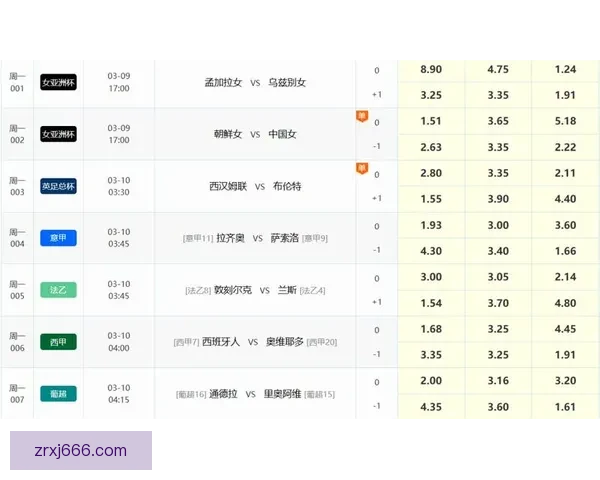The image size is (600, 480).
Task: Click match number 周一 007
Action: coord(17,394)
